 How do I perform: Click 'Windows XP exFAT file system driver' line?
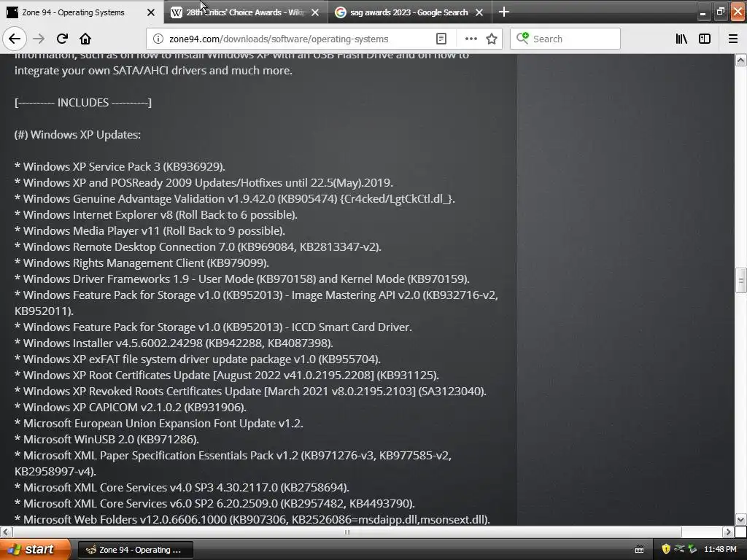pyautogui.click(x=197, y=359)
